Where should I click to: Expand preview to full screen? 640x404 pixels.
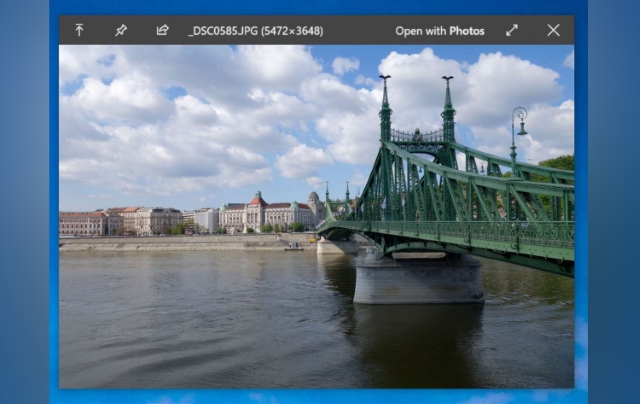click(512, 30)
